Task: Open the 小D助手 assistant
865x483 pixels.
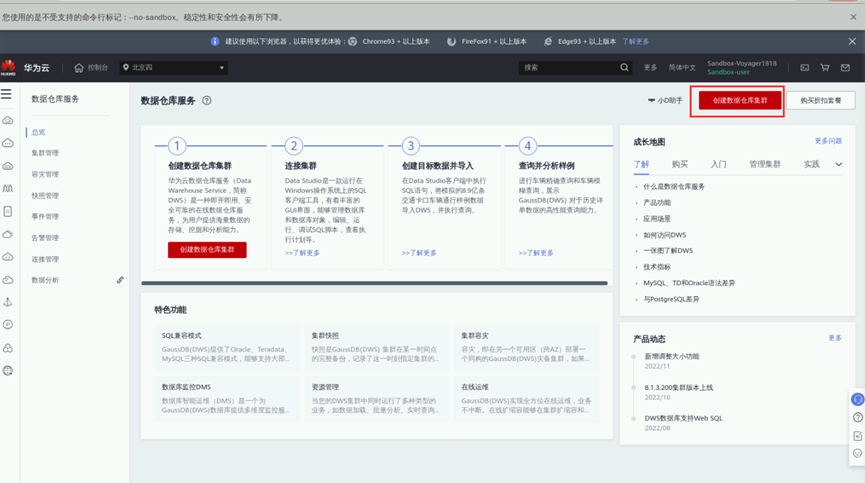Action: [x=665, y=100]
